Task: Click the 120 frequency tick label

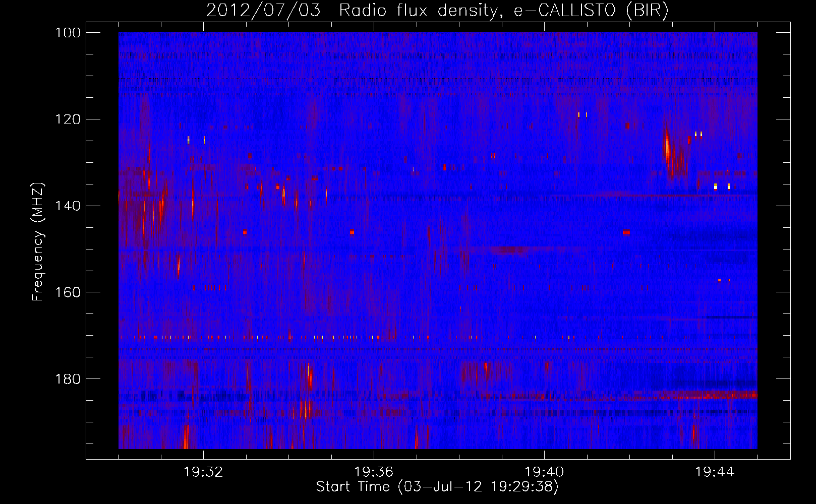Action: coord(67,119)
